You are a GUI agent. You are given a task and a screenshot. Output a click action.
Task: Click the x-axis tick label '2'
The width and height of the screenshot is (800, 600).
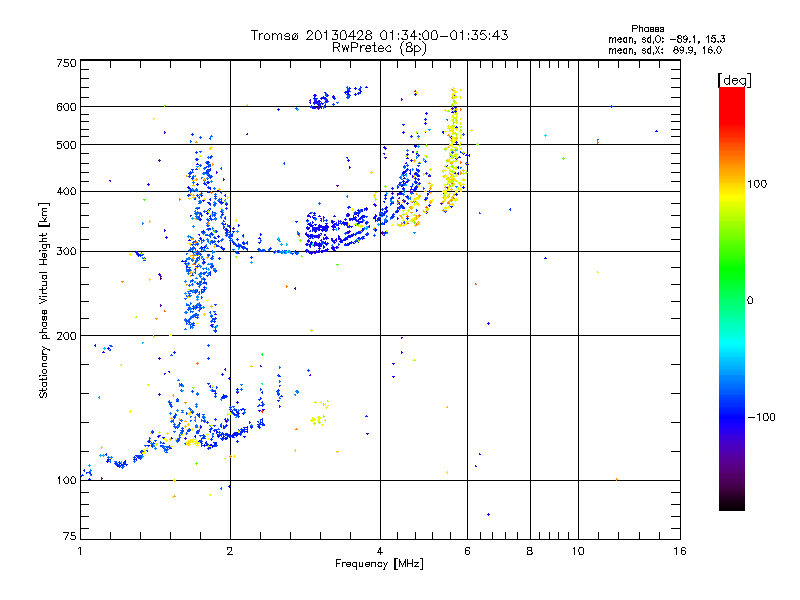[x=230, y=551]
